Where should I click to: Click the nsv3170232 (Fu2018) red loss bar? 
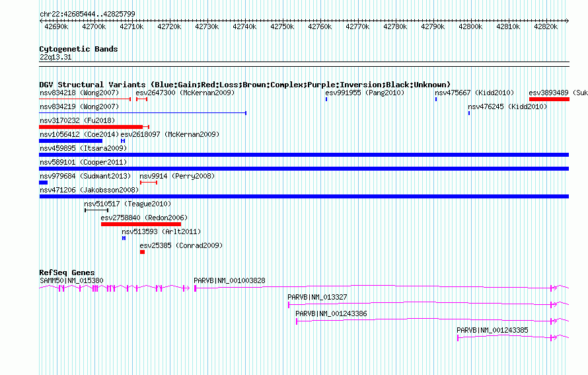94,127
